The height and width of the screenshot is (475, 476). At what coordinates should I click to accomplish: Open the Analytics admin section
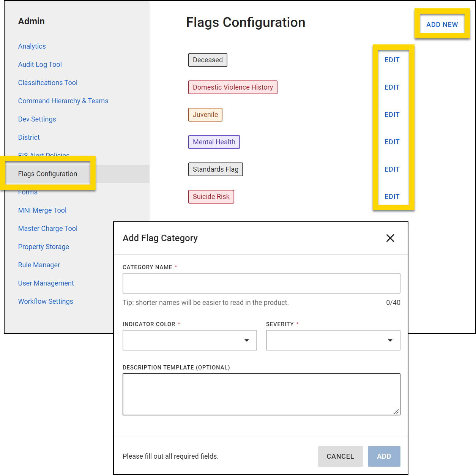click(x=32, y=46)
